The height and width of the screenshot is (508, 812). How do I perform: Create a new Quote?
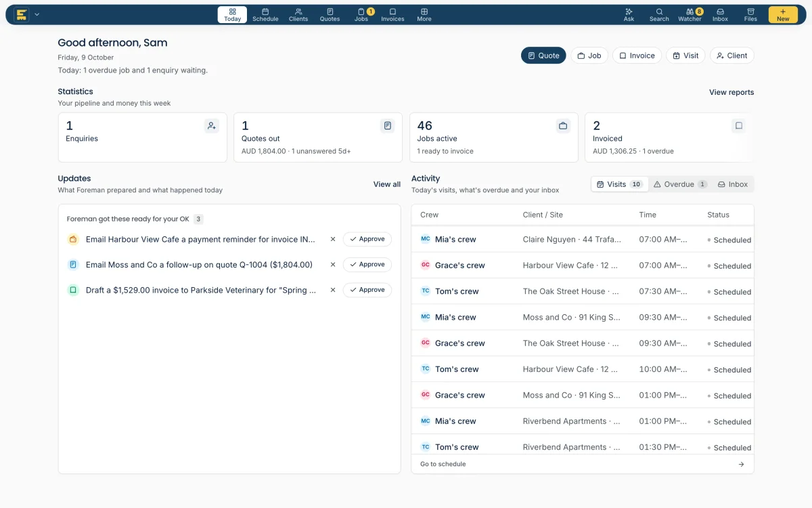pos(543,56)
